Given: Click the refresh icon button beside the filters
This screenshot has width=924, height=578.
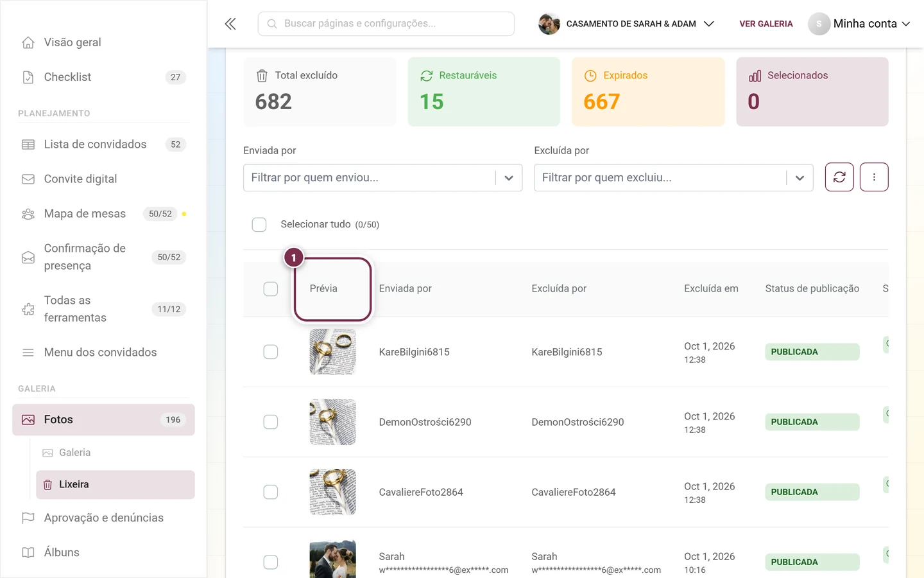Looking at the screenshot, I should [839, 177].
